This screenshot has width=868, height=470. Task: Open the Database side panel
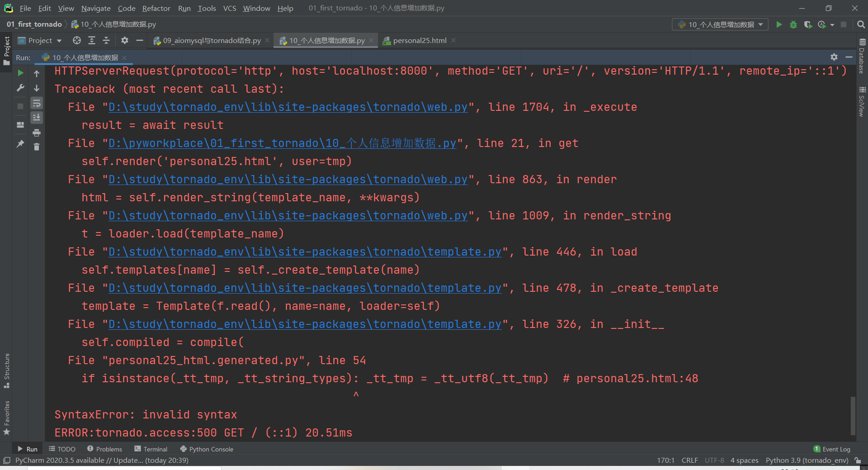(862, 56)
